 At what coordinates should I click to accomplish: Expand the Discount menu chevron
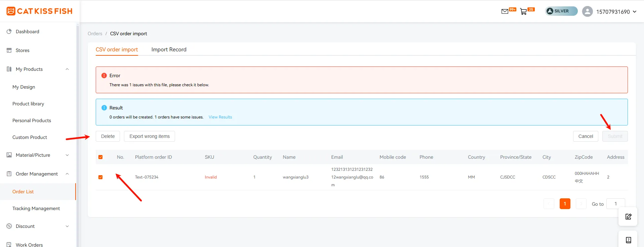(67, 226)
